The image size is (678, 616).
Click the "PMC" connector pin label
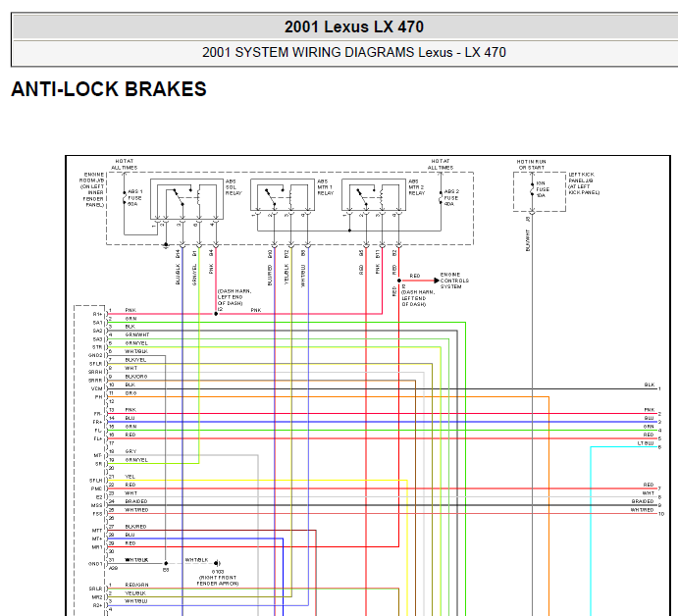click(97, 488)
